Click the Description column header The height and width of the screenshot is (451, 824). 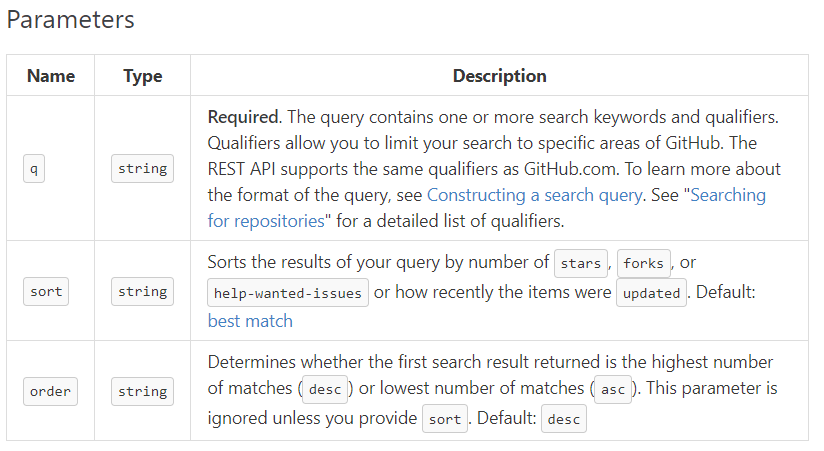coord(500,76)
